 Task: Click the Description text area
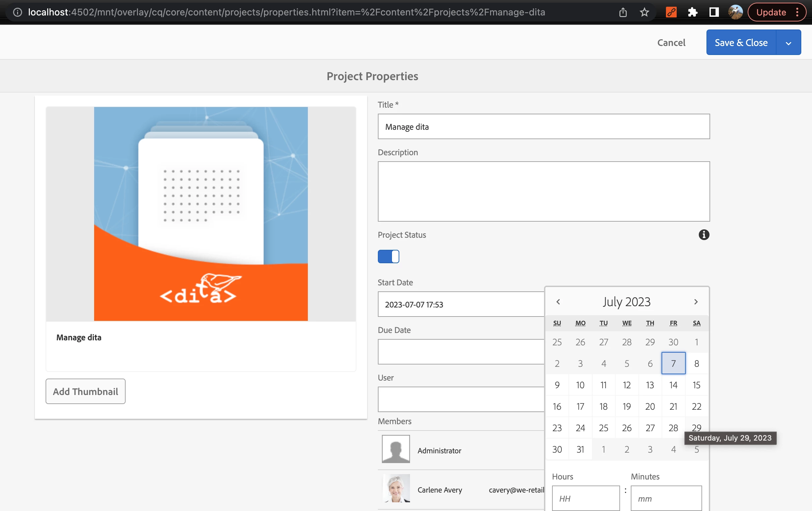click(x=543, y=191)
